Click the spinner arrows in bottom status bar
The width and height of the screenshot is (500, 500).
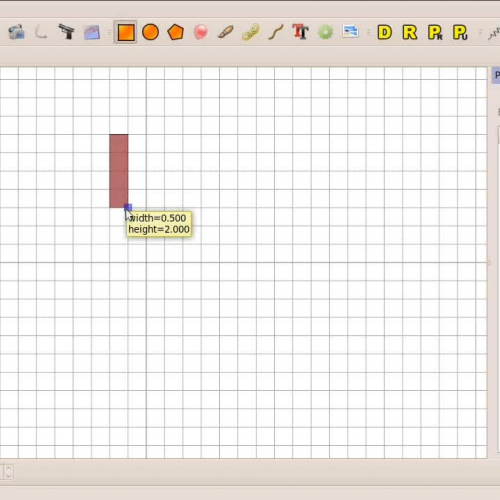point(8,472)
